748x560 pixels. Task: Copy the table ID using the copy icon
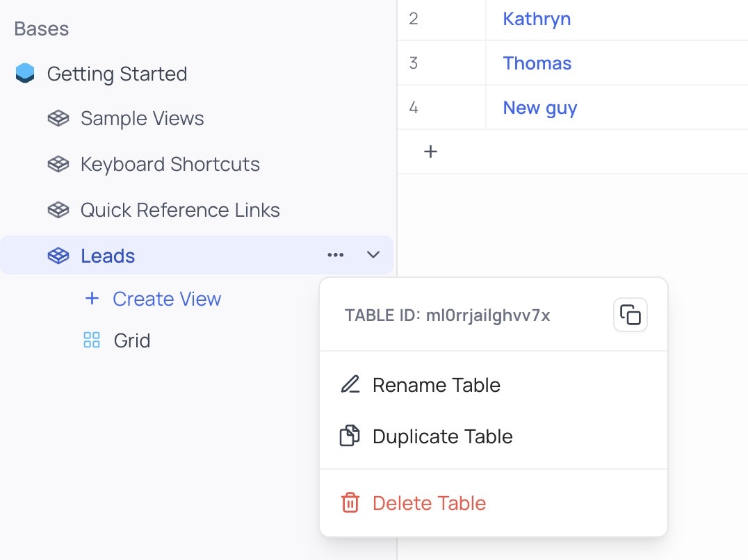click(630, 314)
